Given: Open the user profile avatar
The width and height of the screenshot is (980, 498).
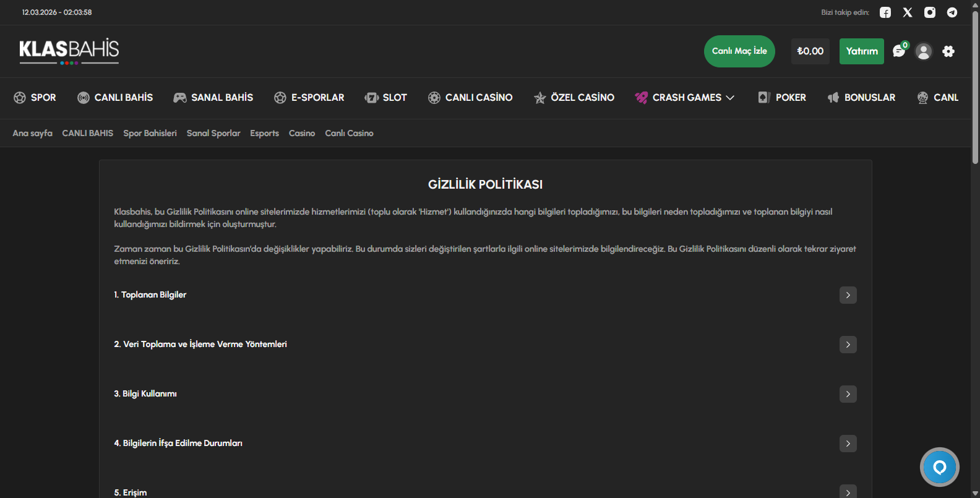Looking at the screenshot, I should [x=924, y=51].
